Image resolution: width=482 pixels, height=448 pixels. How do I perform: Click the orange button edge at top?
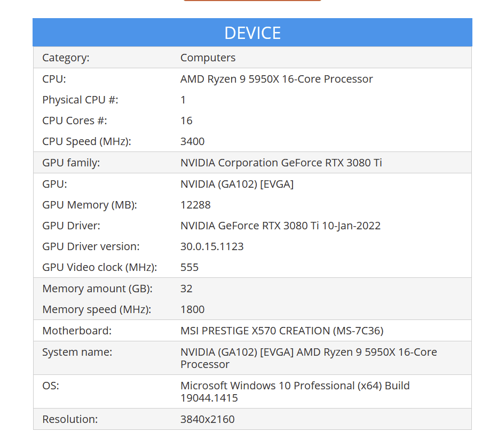coord(252,1)
